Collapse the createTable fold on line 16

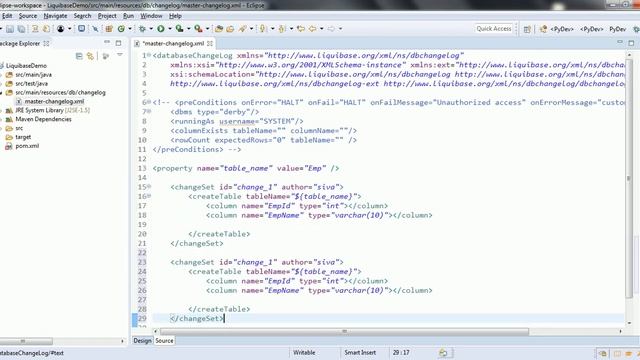[x=149, y=196]
